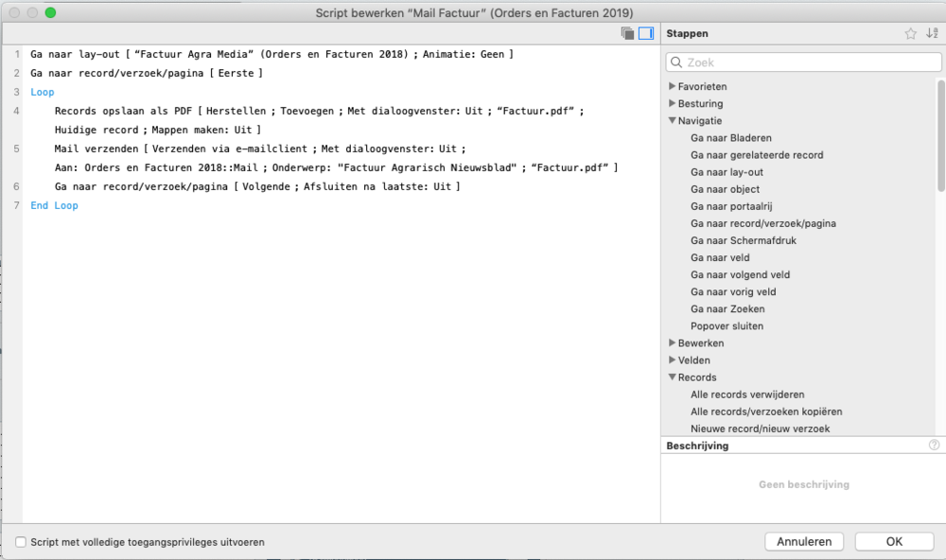The width and height of the screenshot is (946, 560).
Task: Select 'Ga naar lay-out' step in list
Action: pyautogui.click(x=727, y=172)
